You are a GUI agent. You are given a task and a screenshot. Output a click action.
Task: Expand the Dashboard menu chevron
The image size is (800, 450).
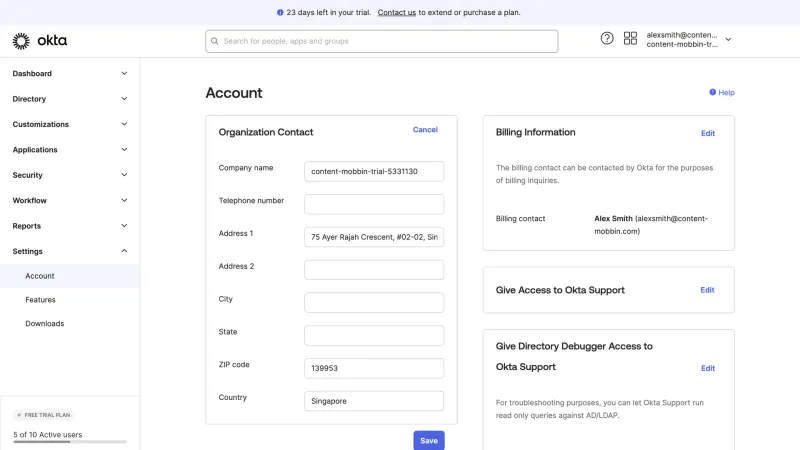point(124,73)
